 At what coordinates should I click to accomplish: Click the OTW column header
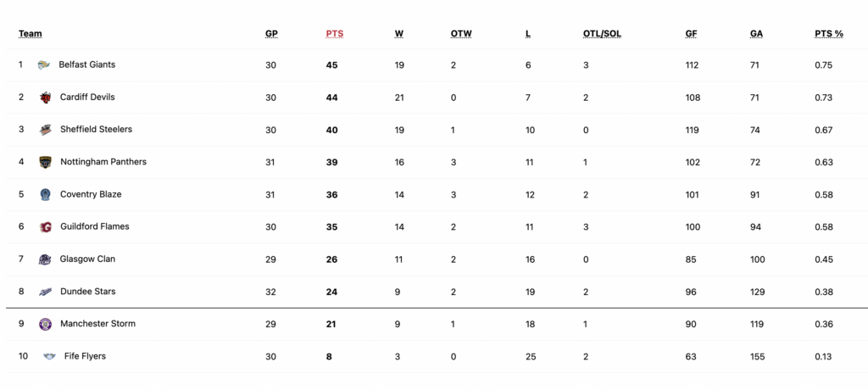click(x=461, y=34)
